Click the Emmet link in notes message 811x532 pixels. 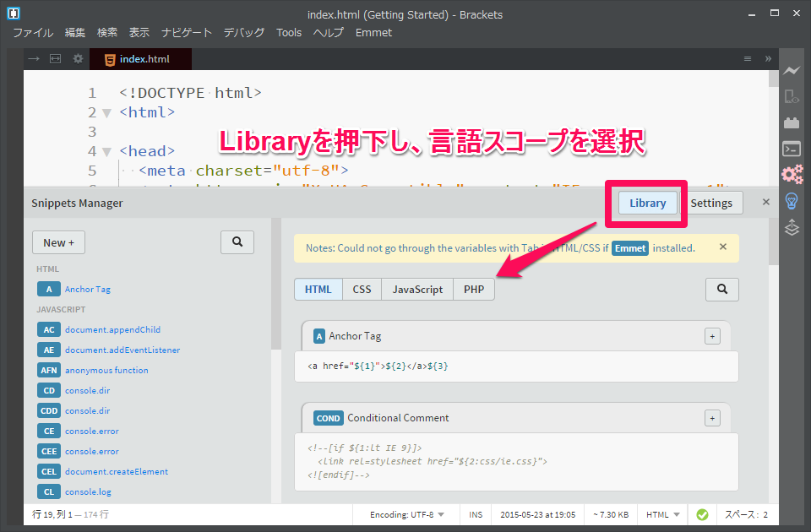click(630, 248)
